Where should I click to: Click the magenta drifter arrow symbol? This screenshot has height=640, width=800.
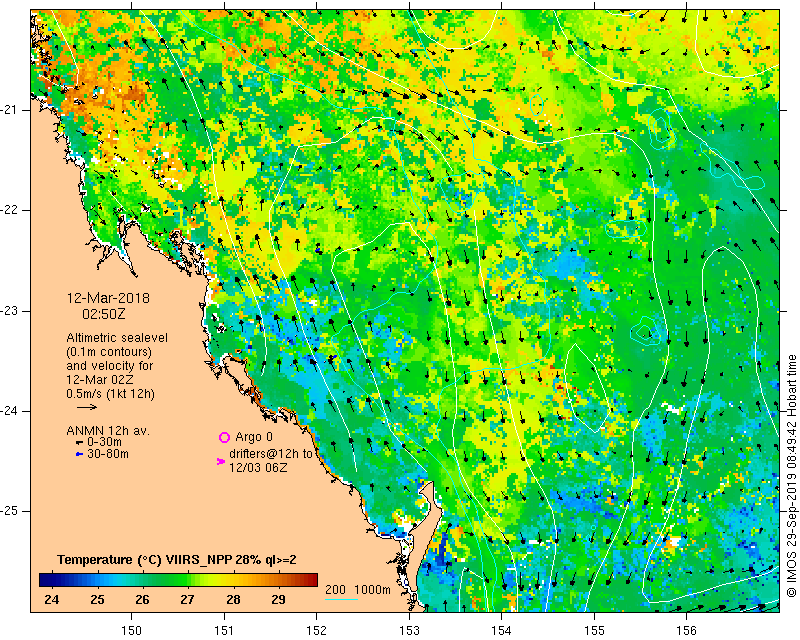click(x=221, y=461)
